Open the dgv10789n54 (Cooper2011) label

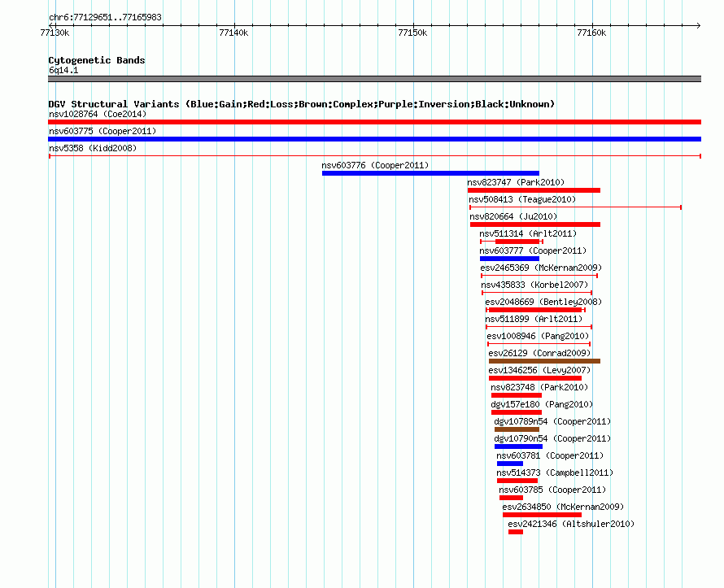pos(552,421)
